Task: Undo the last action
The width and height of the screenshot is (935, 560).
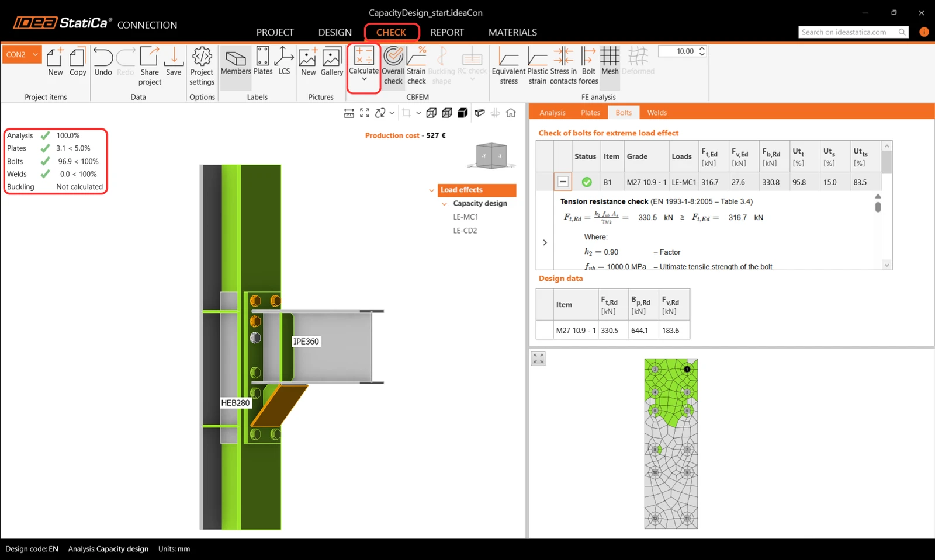Action: [x=103, y=62]
